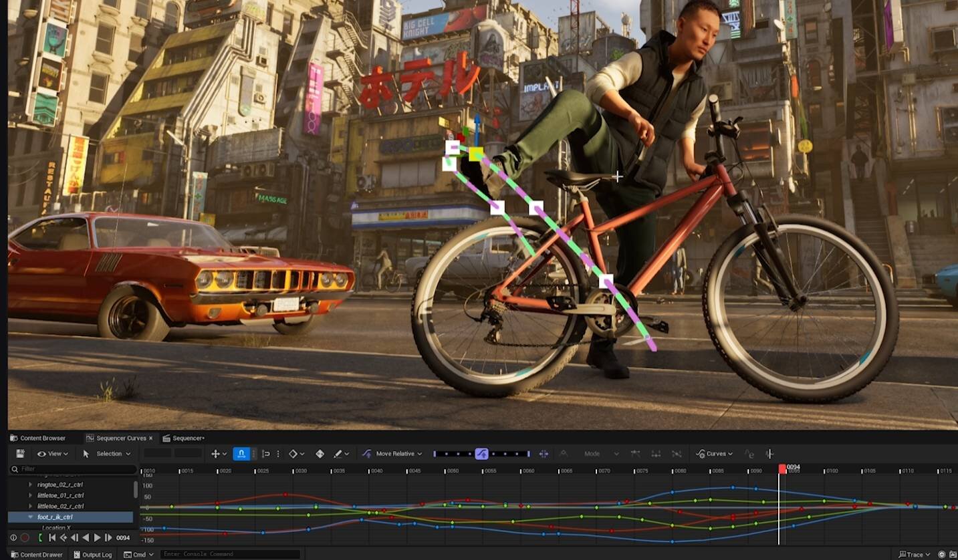
Task: Switch to the Sequencer tab
Action: click(184, 438)
